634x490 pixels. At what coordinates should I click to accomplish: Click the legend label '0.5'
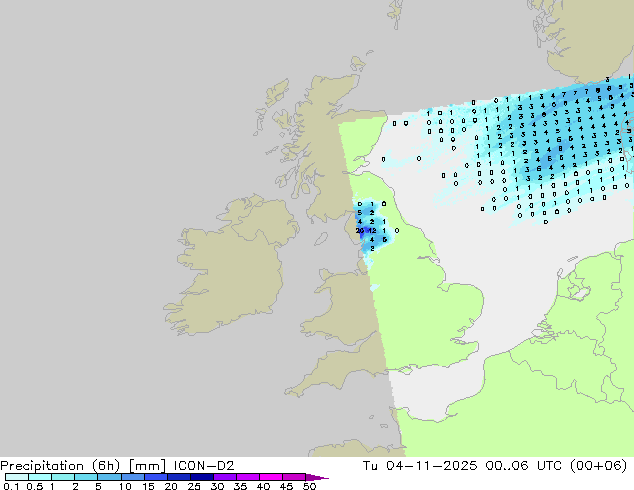pyautogui.click(x=34, y=486)
